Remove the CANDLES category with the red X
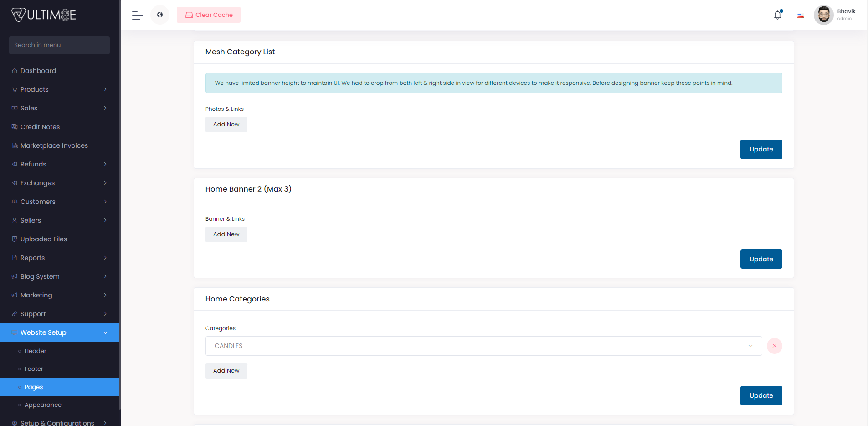868x426 pixels. coord(774,346)
